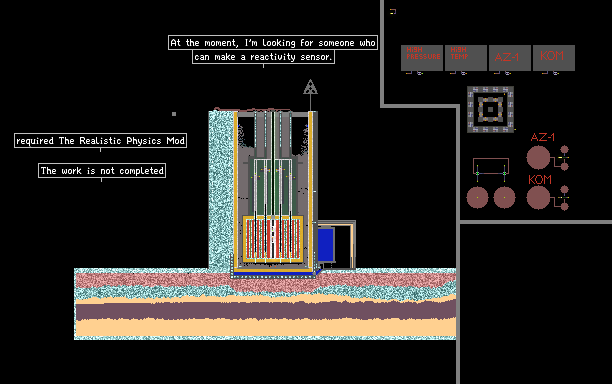Click the small lower circle next to the KOM button
Screen dimensions: 612x384
564,206
